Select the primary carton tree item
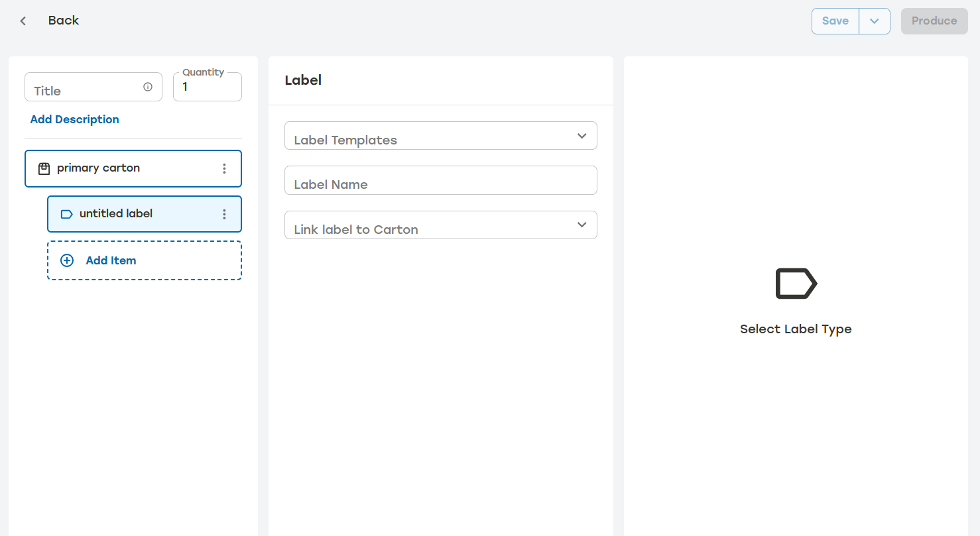Image resolution: width=980 pixels, height=536 pixels. click(133, 168)
